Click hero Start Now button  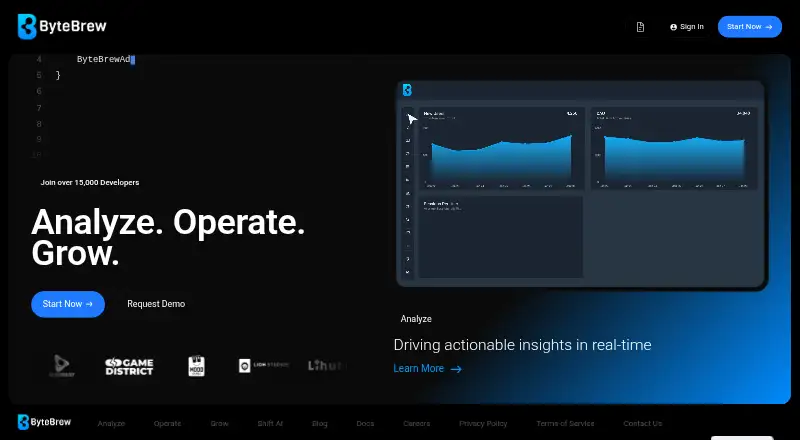click(68, 304)
